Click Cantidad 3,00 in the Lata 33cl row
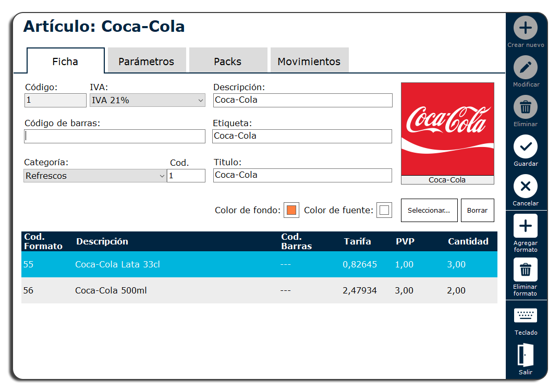Screen dimensions: 560x392 point(456,264)
